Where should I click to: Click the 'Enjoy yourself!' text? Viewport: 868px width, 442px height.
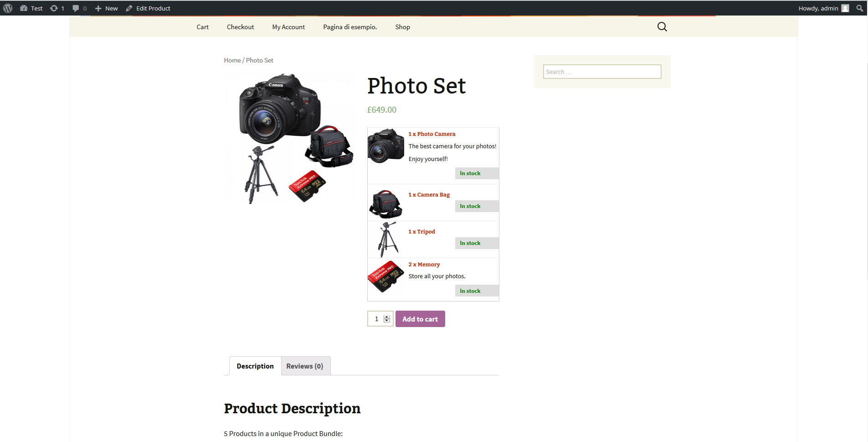428,159
